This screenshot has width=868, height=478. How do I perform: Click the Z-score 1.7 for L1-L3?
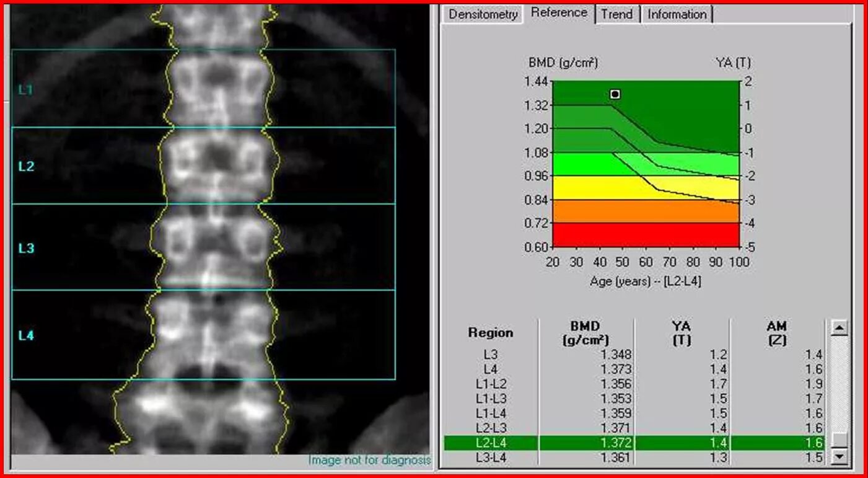click(x=814, y=399)
